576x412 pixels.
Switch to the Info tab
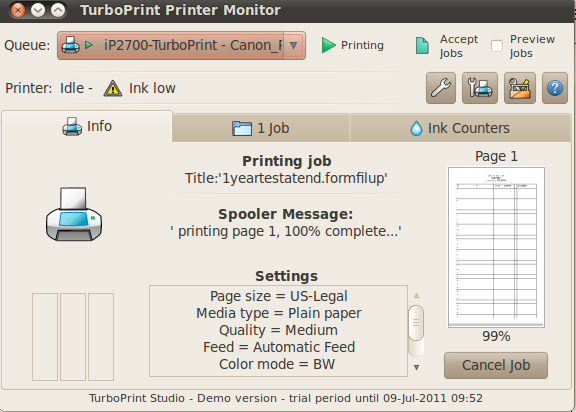coord(87,126)
